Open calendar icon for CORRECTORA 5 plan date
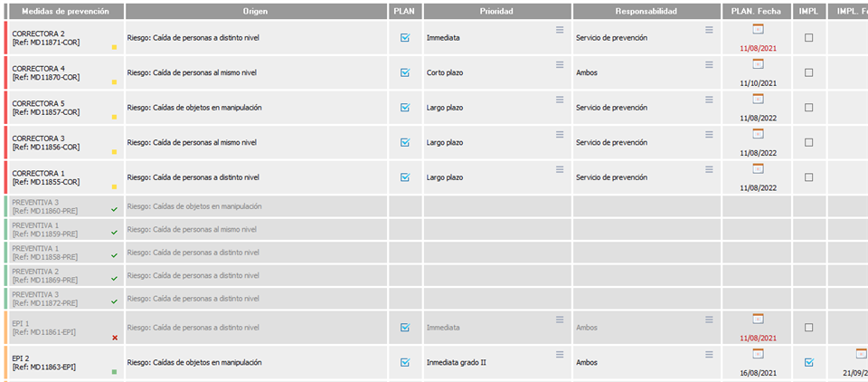The image size is (868, 382). [x=758, y=99]
